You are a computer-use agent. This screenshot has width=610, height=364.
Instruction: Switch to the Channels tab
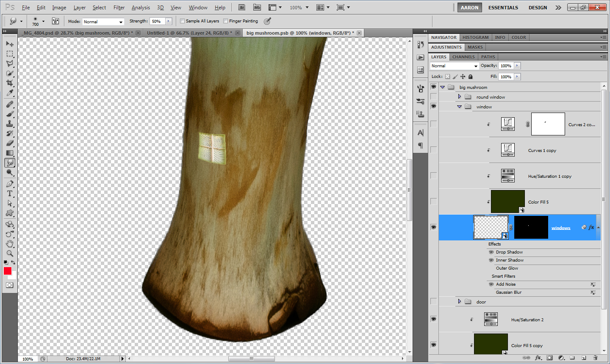click(x=463, y=57)
